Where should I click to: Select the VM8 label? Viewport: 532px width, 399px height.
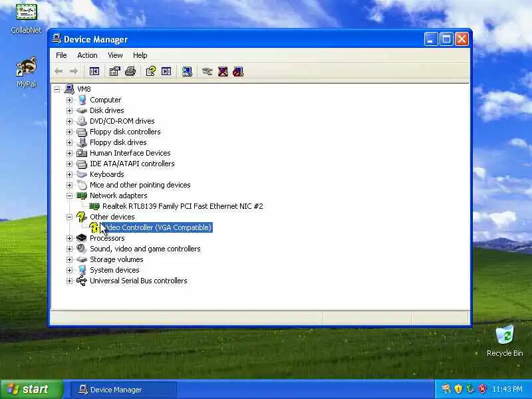(x=84, y=89)
